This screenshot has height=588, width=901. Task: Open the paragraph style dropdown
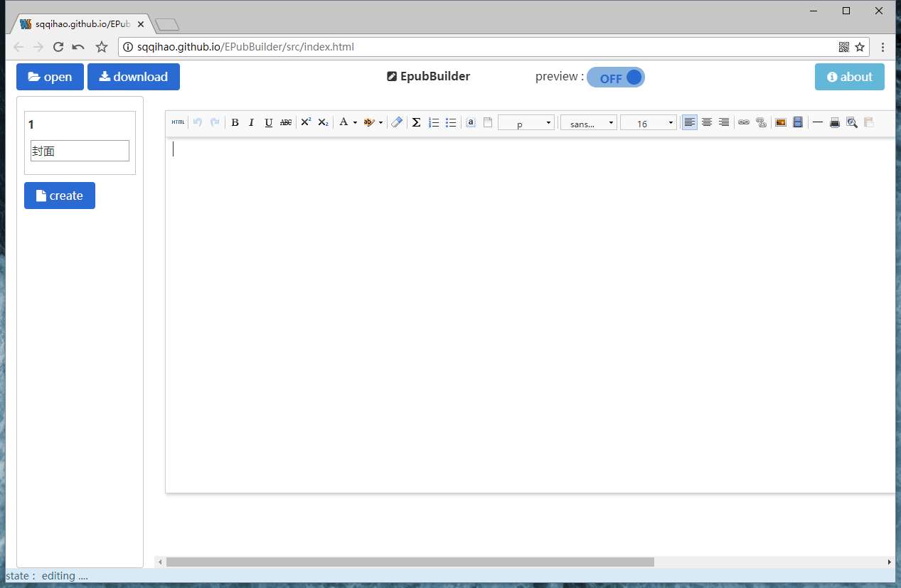pyautogui.click(x=526, y=122)
